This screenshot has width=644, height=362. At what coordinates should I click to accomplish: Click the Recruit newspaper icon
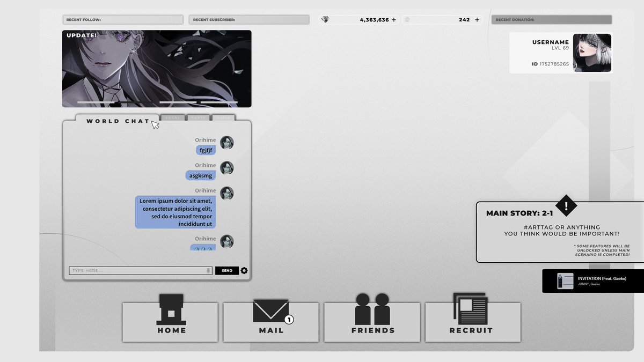point(471,309)
